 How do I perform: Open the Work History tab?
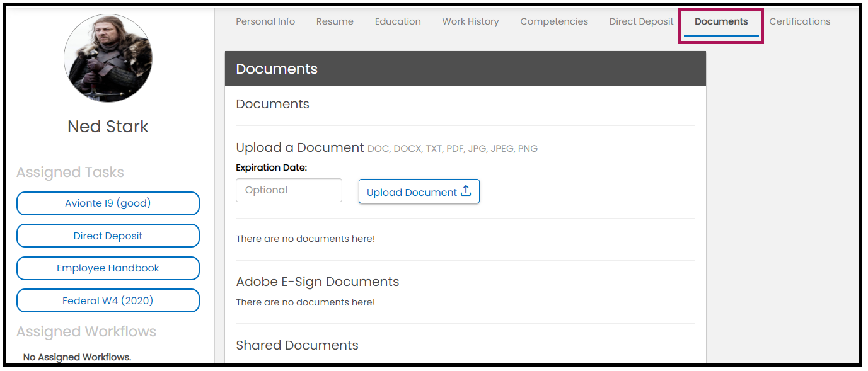[x=470, y=21]
